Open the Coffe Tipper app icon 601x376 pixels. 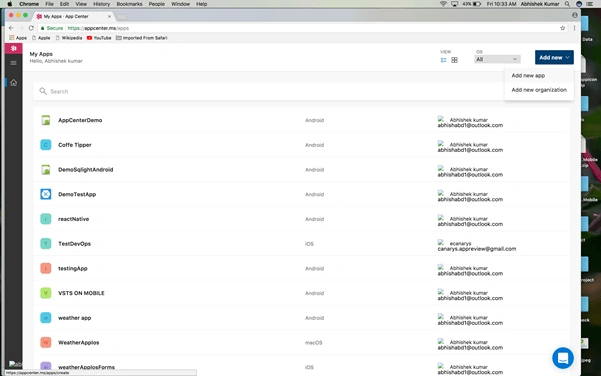tap(46, 145)
